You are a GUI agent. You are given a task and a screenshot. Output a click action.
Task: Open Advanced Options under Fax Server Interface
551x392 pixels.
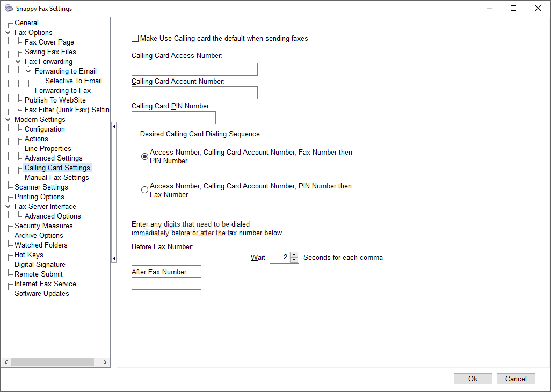[53, 216]
